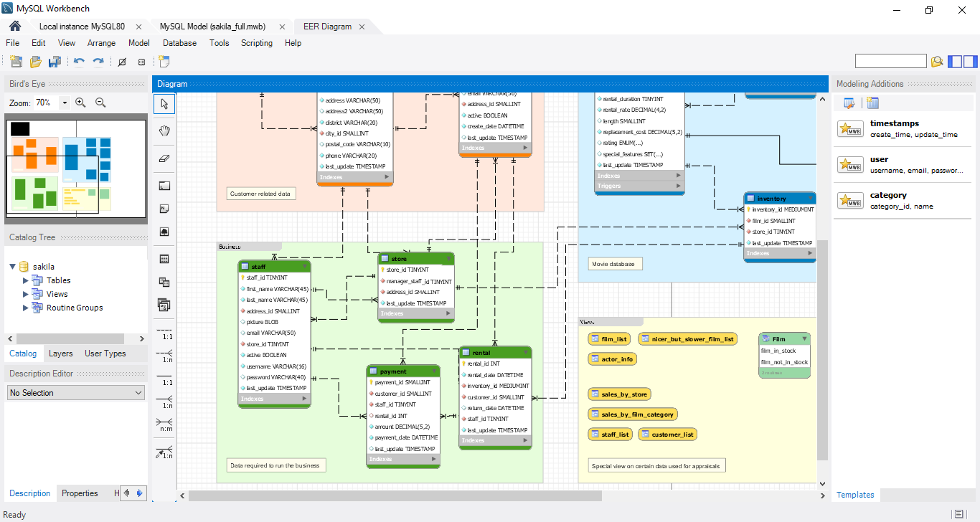Collapse the sakila schema tree node
Screen dimensions: 980x522
pyautogui.click(x=13, y=267)
